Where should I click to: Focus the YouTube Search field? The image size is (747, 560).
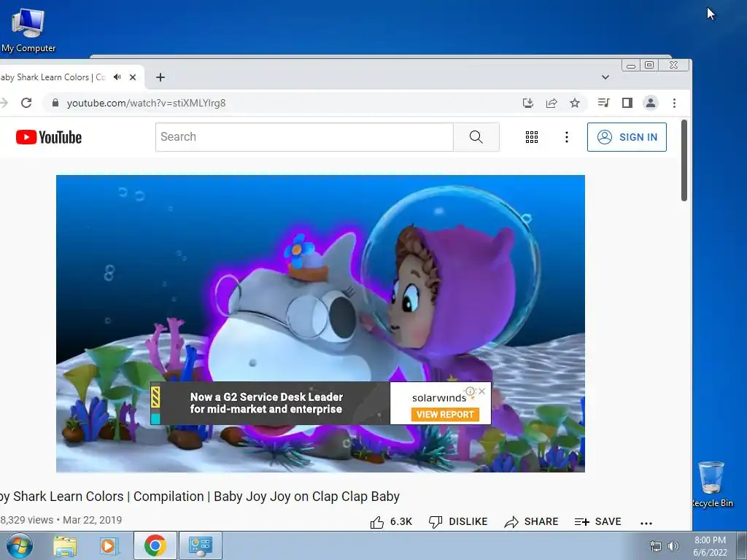304,137
